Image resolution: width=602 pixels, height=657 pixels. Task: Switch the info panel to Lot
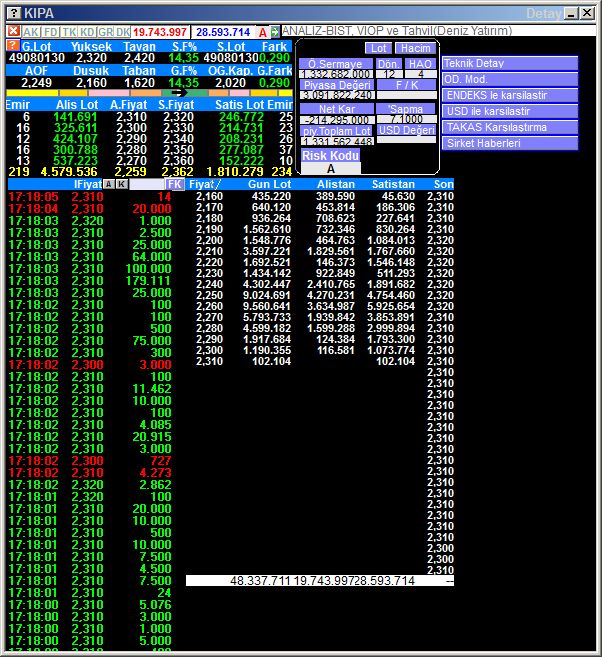click(378, 48)
